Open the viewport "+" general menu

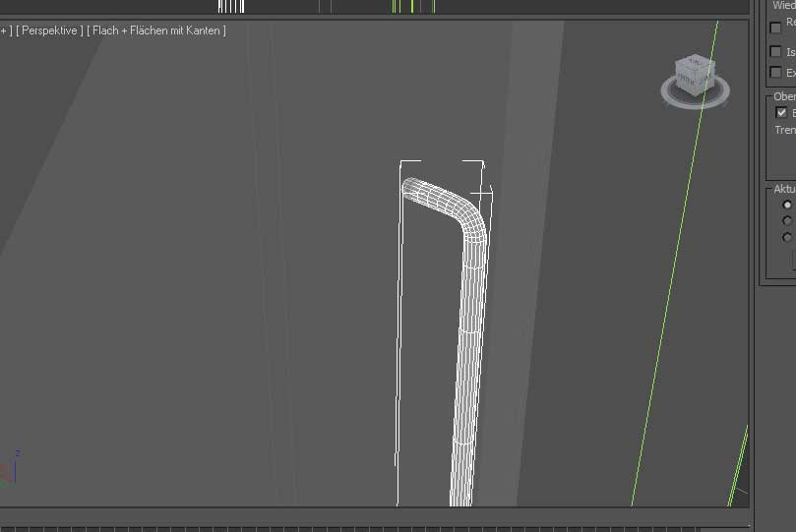tap(5, 30)
